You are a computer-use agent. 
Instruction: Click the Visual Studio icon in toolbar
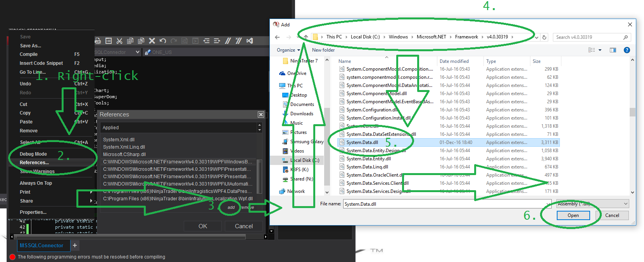click(x=250, y=41)
